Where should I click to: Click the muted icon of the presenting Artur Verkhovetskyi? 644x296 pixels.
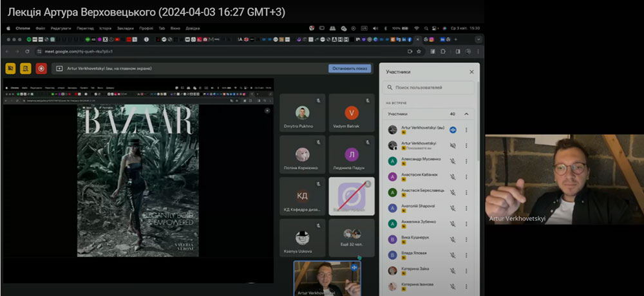pyautogui.click(x=453, y=145)
